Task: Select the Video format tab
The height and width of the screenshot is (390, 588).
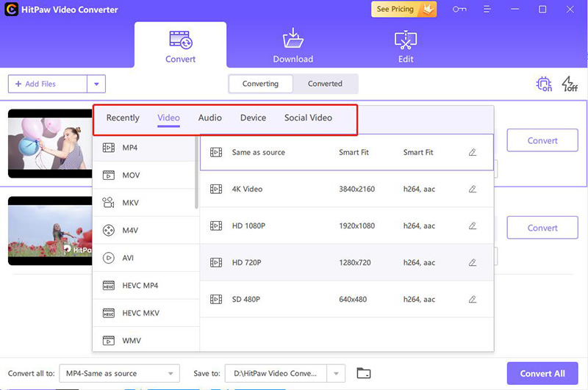Action: coord(168,118)
